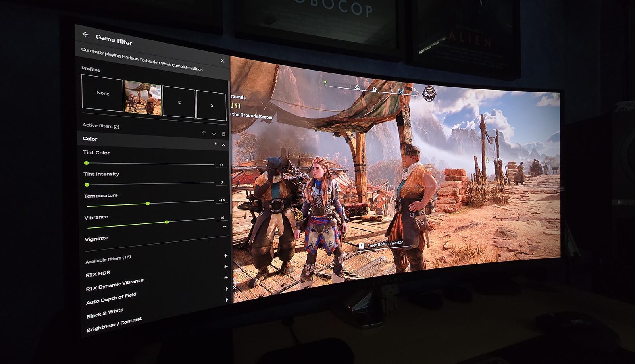Click the Temperature slider handle
The image size is (635, 364).
tap(148, 204)
